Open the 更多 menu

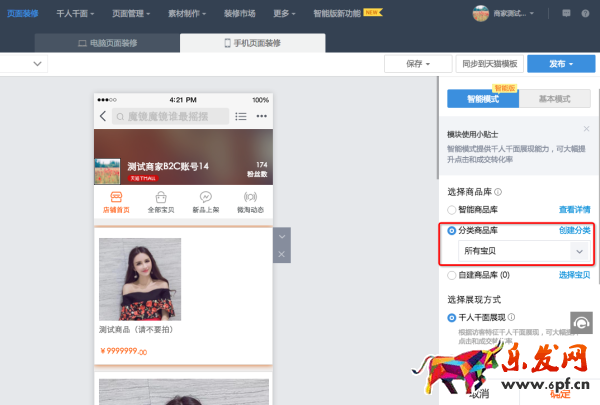[x=284, y=14]
